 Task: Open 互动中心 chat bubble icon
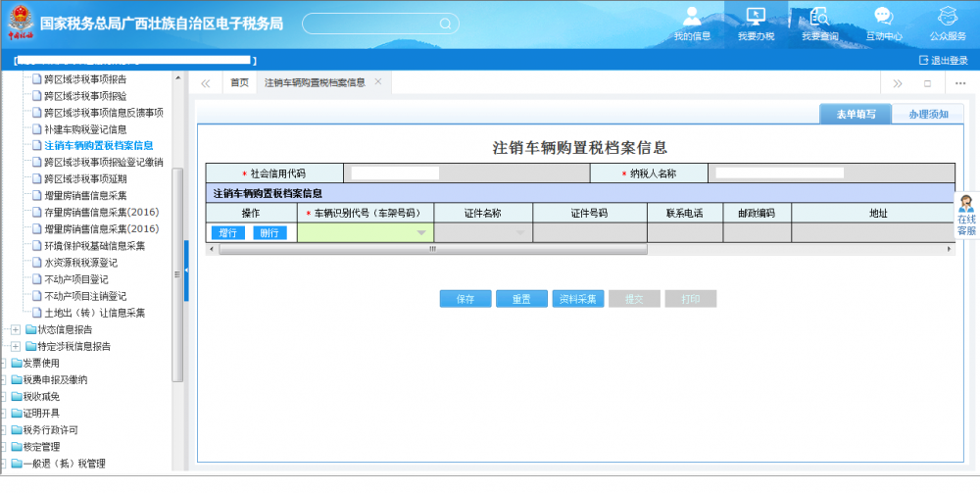[883, 17]
